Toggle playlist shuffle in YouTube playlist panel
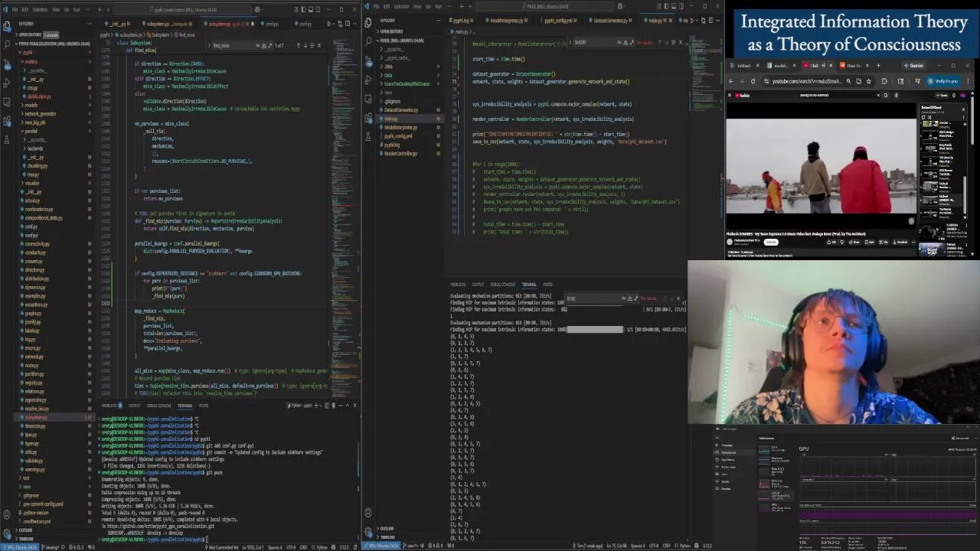 (x=929, y=117)
